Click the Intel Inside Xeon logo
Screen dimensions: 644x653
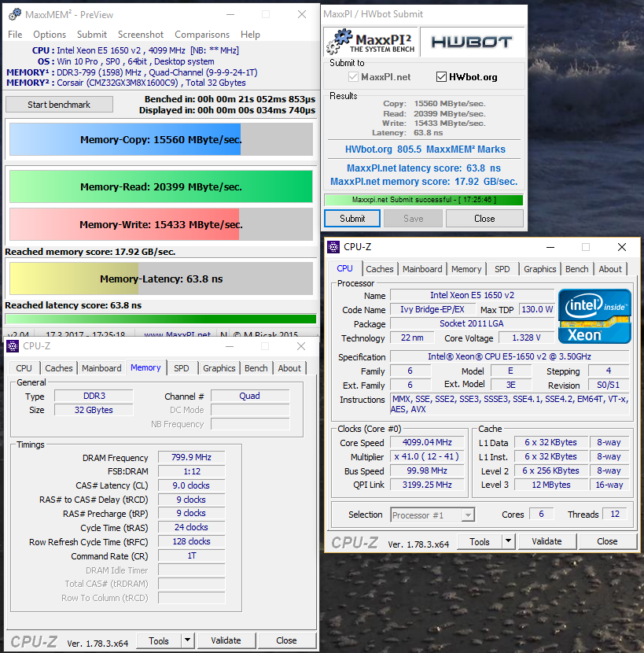click(x=594, y=316)
